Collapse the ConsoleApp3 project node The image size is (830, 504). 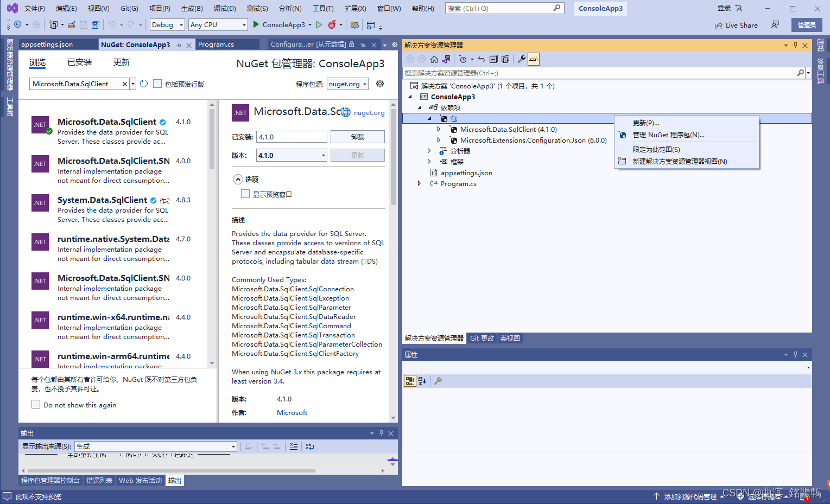point(410,97)
